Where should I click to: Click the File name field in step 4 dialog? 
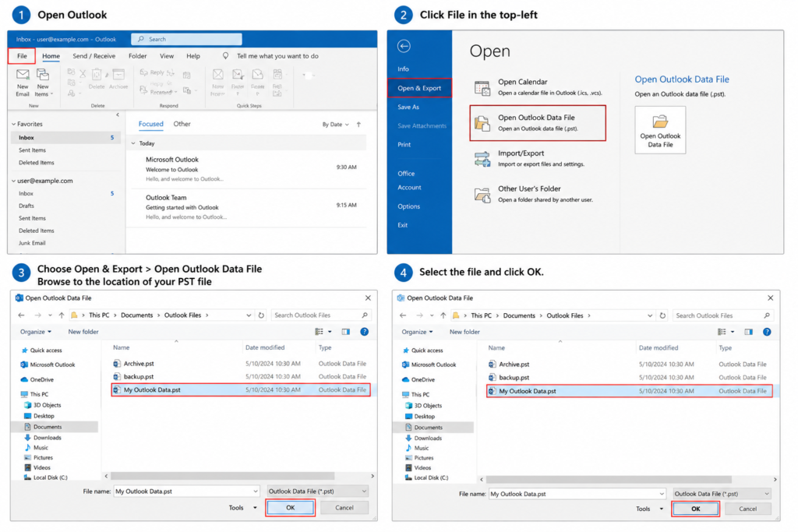(x=577, y=494)
